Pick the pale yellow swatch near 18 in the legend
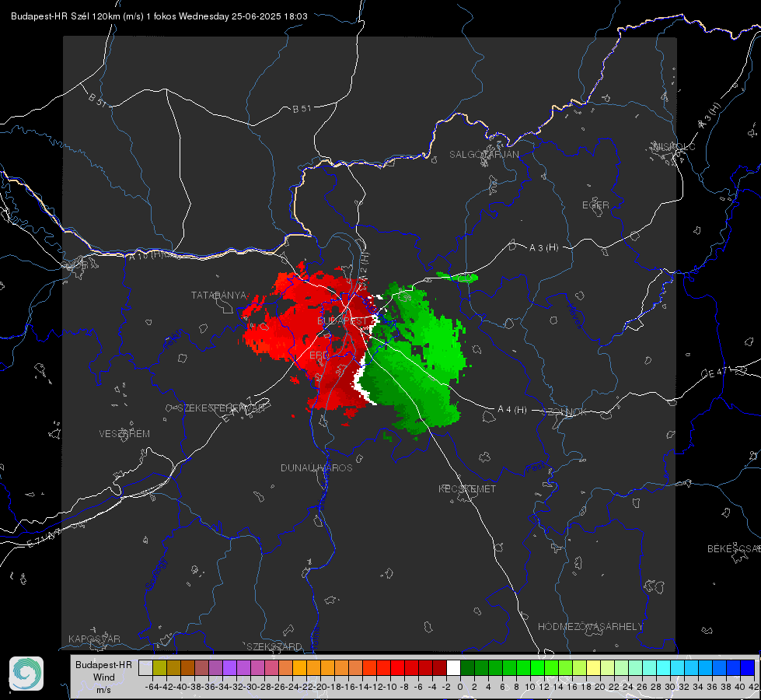Screen dimensions: 761x700 [593, 667]
